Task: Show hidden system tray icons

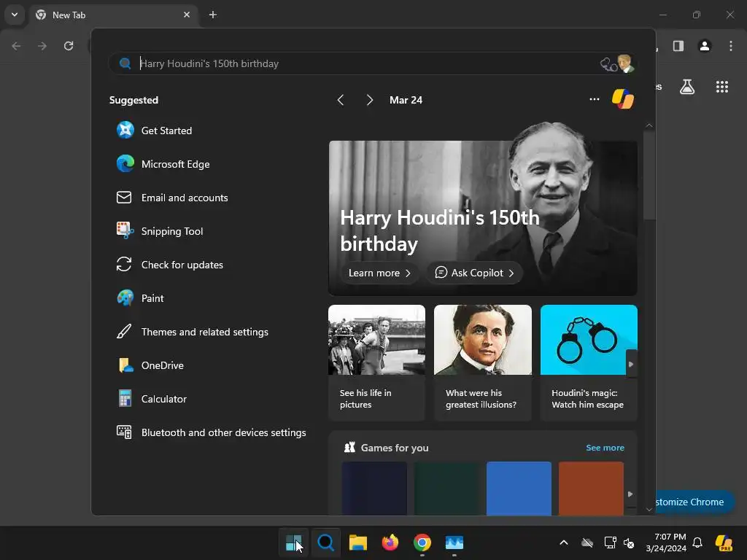Action: tap(564, 542)
